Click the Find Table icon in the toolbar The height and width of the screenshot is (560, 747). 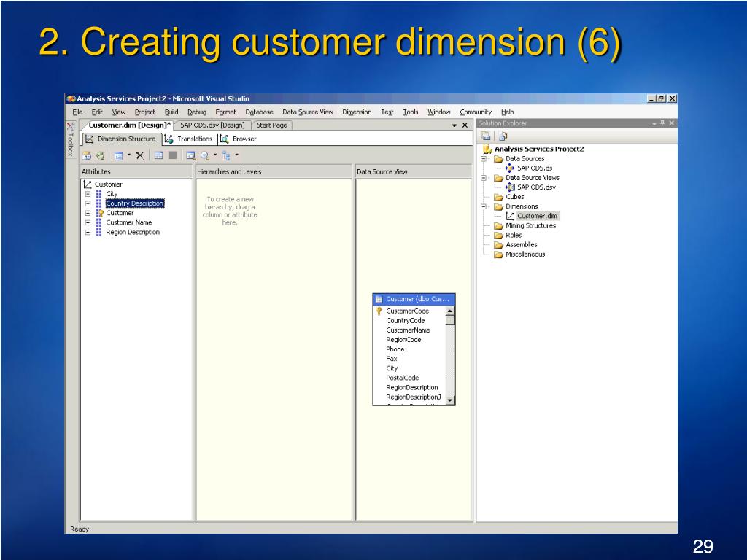click(190, 155)
